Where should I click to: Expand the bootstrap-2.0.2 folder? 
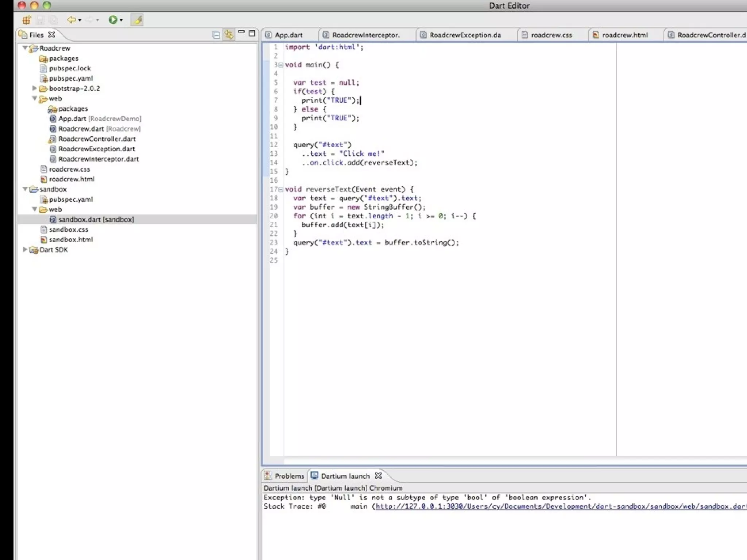pyautogui.click(x=34, y=88)
